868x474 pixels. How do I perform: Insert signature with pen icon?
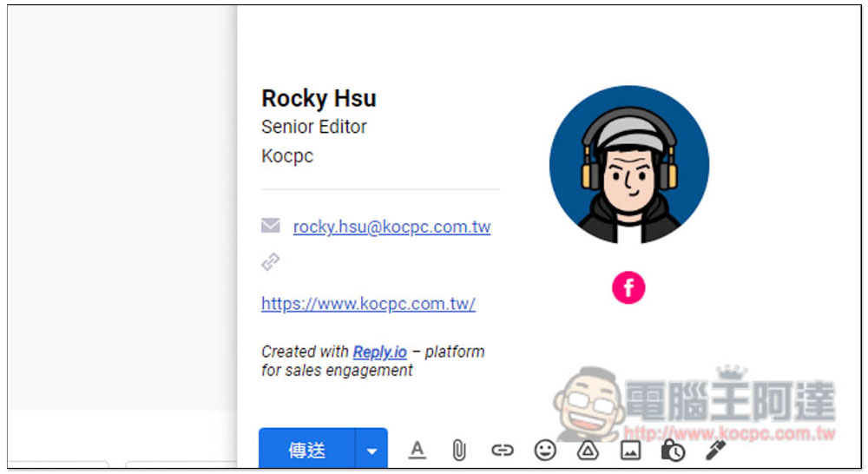[715, 451]
